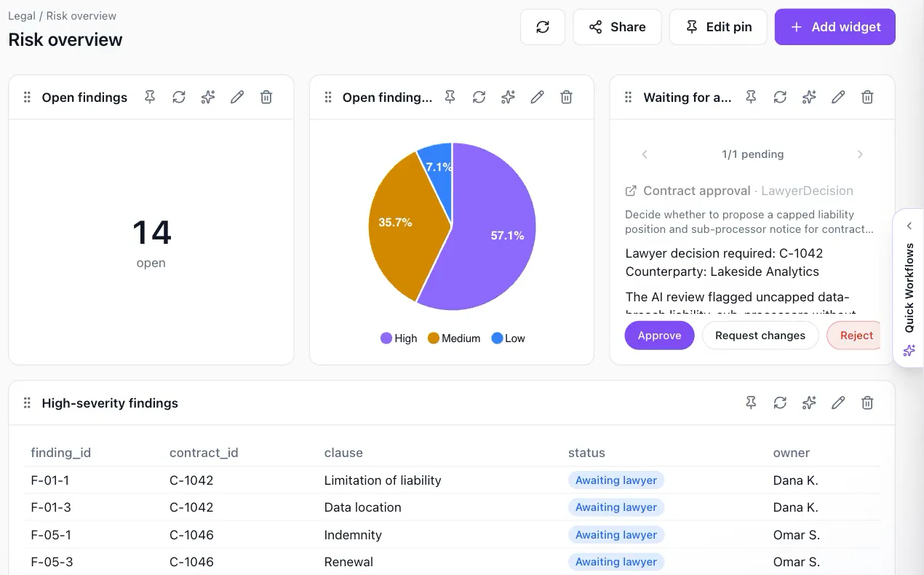Click the Renewal clause cell
The image size is (924, 575).
tap(349, 562)
